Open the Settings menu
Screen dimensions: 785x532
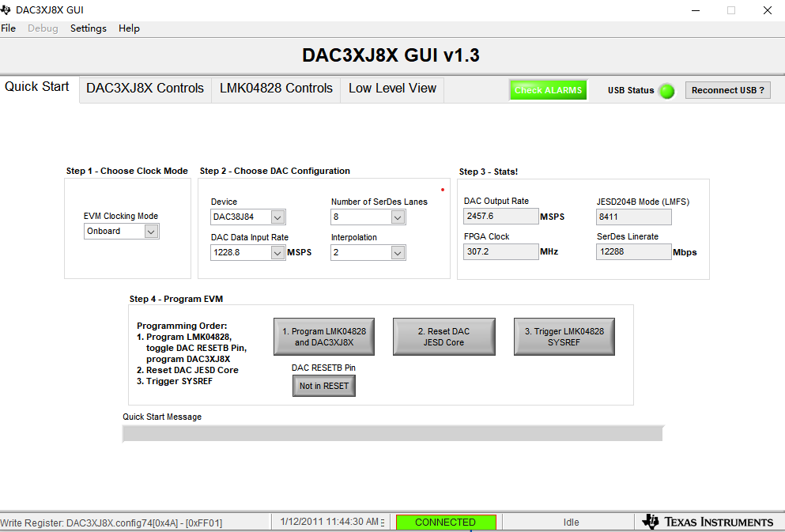tap(88, 28)
